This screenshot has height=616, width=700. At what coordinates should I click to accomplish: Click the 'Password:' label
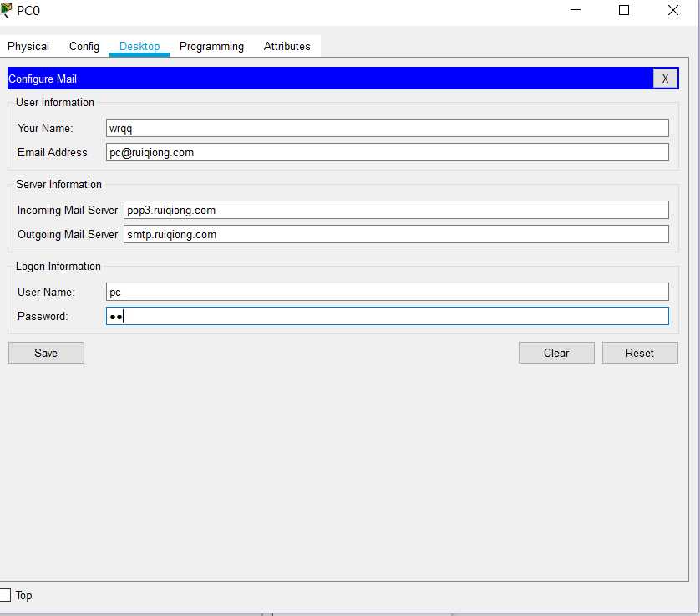[x=43, y=316]
